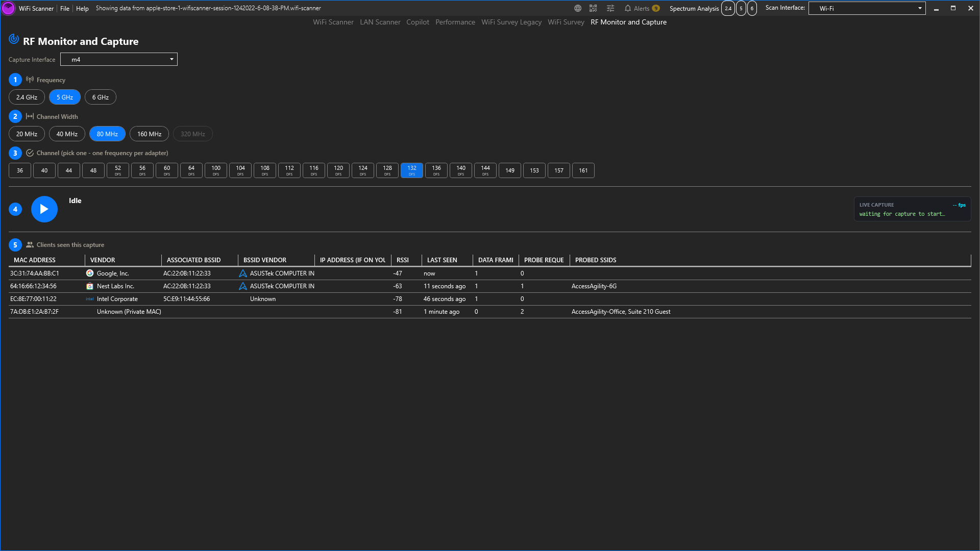Screen dimensions: 980x551
Task: Choose 20 MHz channel width
Action: 27,134
